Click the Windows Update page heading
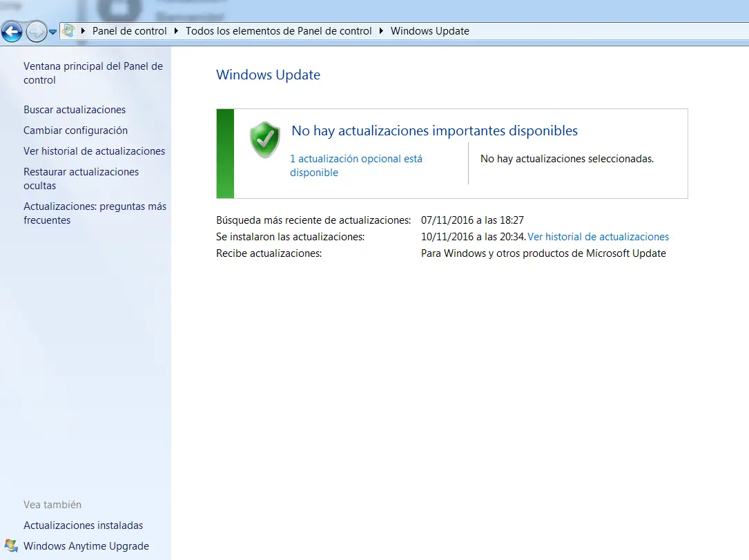Screen dimensions: 749x560 pos(268,75)
